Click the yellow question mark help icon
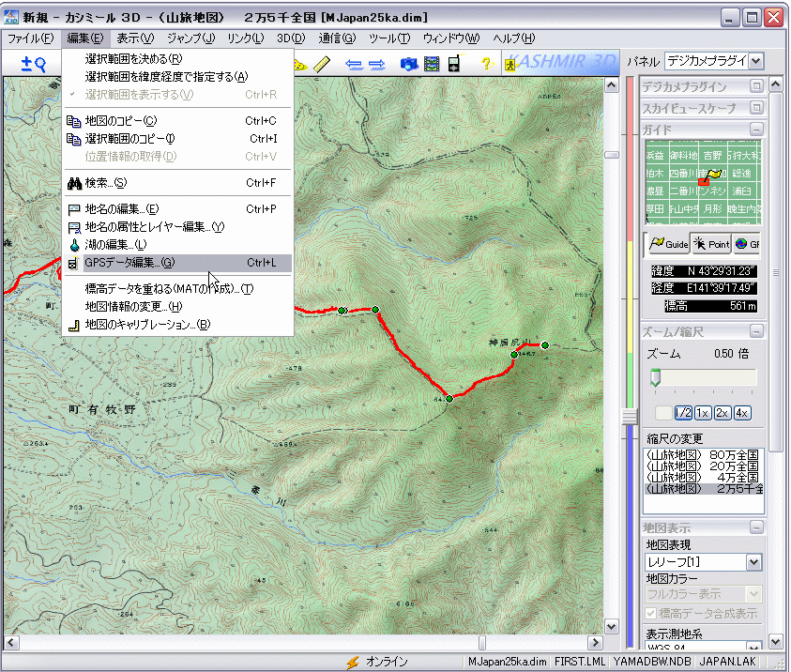 click(486, 64)
